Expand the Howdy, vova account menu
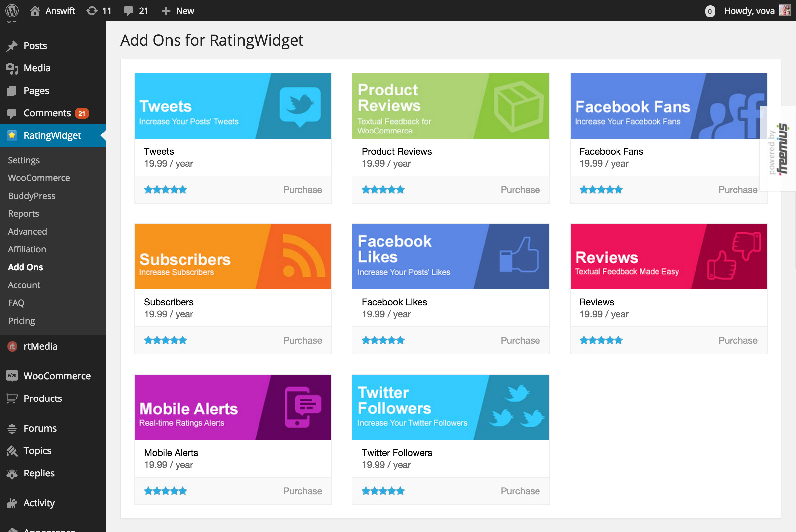This screenshot has height=532, width=796. pos(748,11)
